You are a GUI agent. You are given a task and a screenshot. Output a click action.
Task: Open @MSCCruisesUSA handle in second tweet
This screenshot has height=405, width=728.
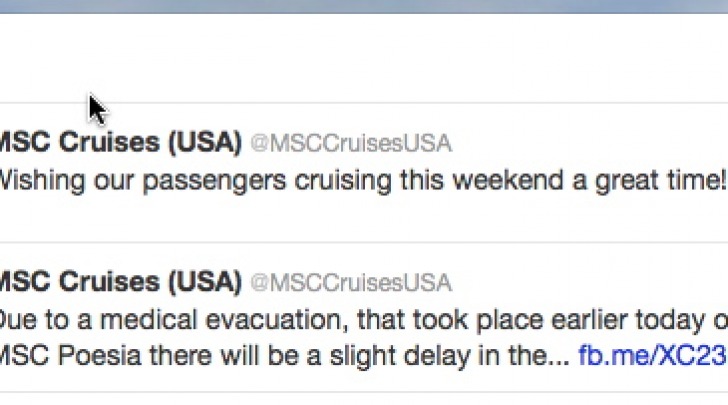coord(351,283)
